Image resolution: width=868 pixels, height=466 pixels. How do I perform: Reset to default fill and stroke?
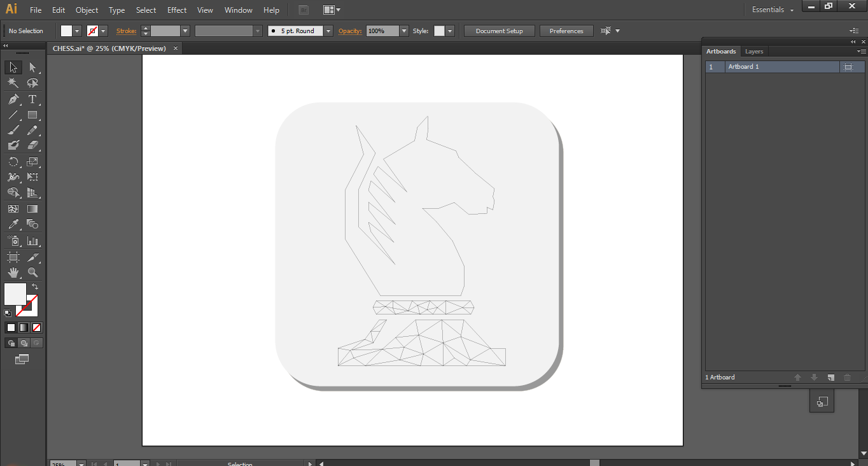coord(8,313)
